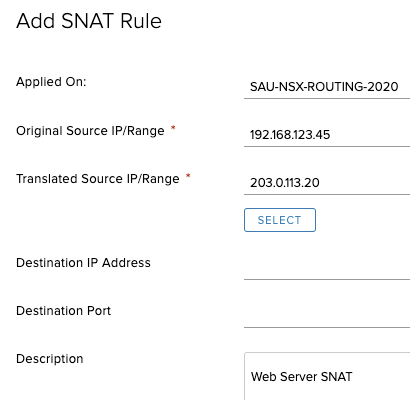Click inside the Description text area
This screenshot has height=400, width=410.
(327, 376)
